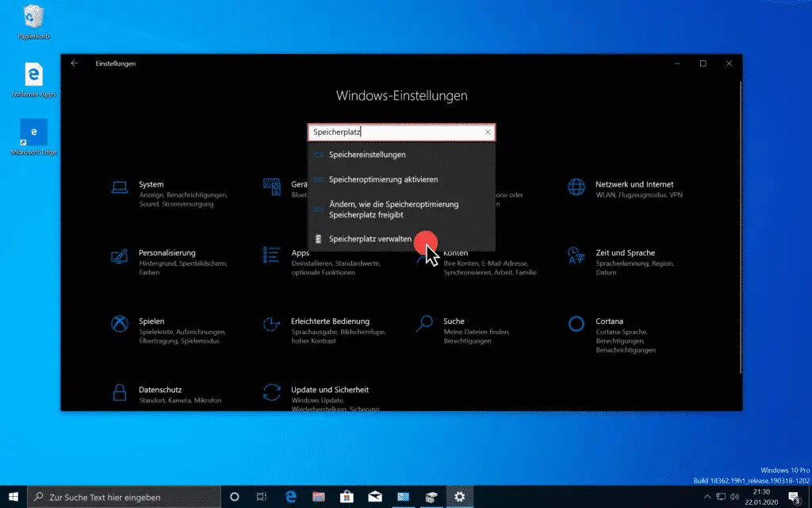The width and height of the screenshot is (812, 508).
Task: Select Speicherplatz verwalten suggestion
Action: (401, 239)
